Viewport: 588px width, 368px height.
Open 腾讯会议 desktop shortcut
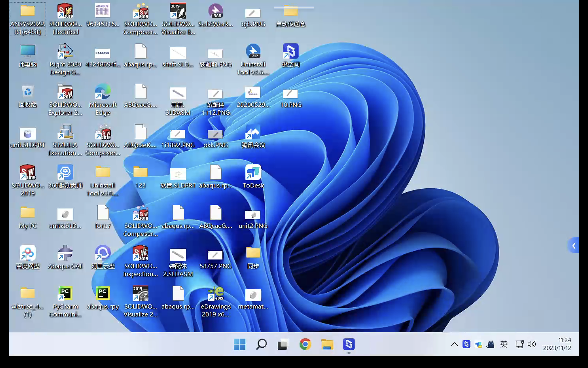click(253, 136)
